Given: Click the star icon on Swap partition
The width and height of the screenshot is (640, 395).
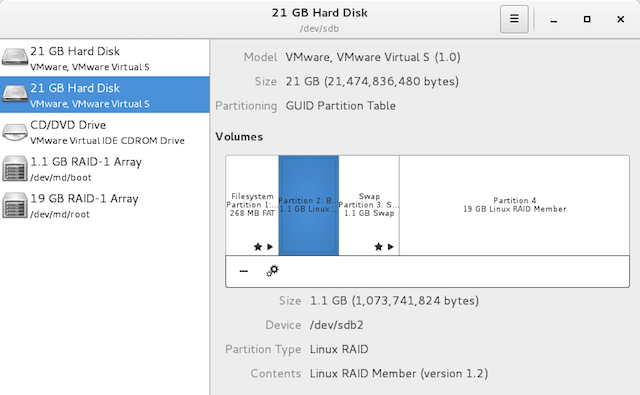Looking at the screenshot, I should [x=378, y=246].
